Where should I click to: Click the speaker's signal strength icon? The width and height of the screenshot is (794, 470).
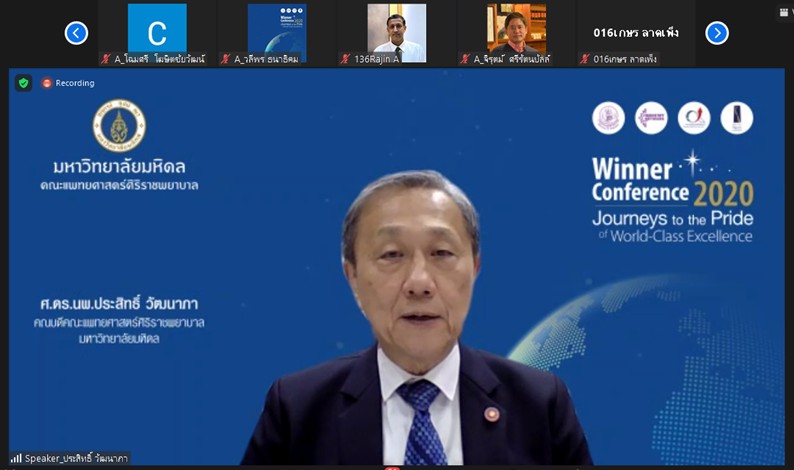pos(16,458)
